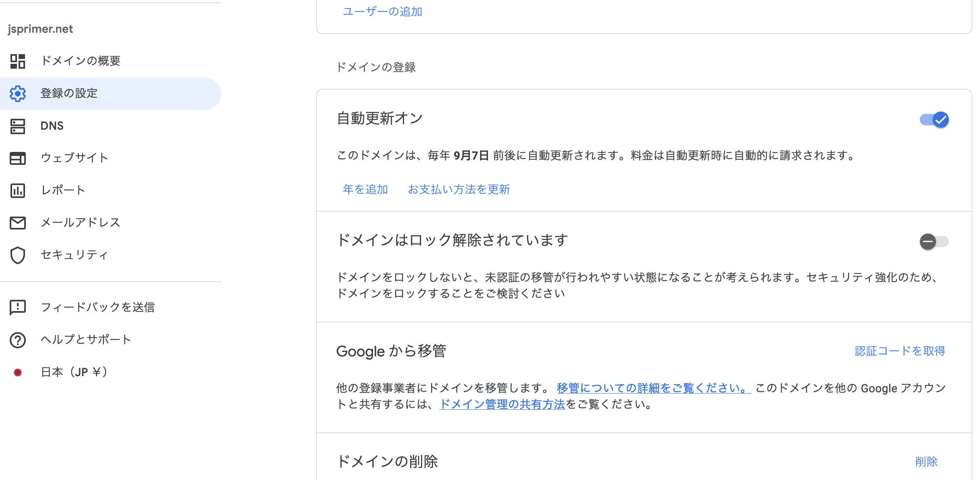Viewport: 980px width, 480px height.
Task: Click the メールアドレス envelope icon
Action: coord(17,223)
